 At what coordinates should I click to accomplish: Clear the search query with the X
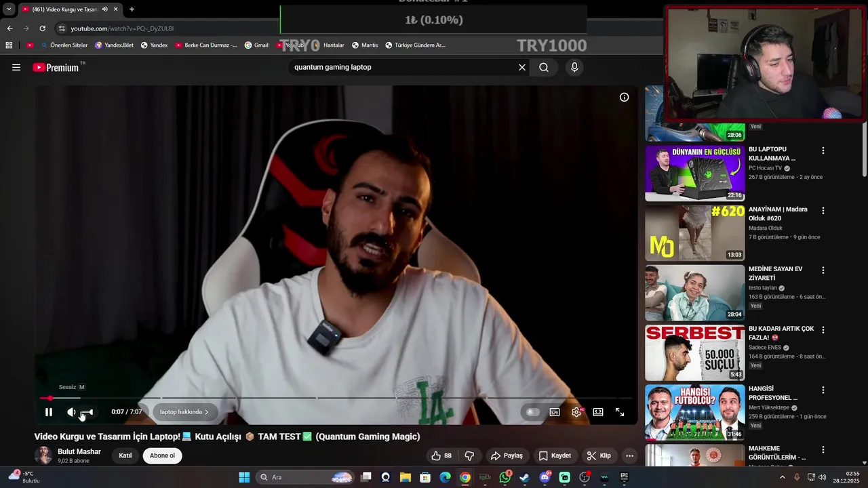[522, 67]
